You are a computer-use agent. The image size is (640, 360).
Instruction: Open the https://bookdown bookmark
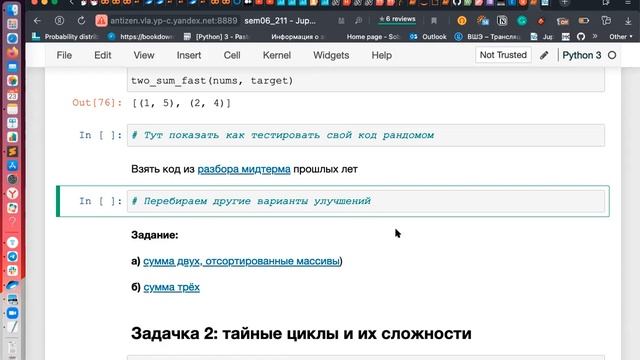pyautogui.click(x=141, y=37)
